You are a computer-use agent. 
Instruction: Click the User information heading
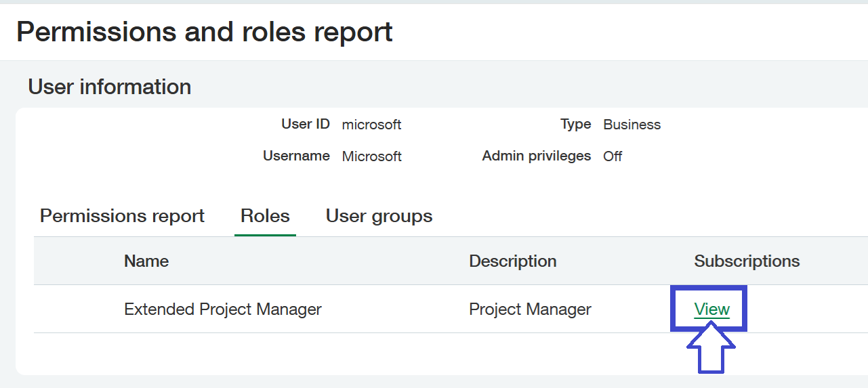click(109, 87)
